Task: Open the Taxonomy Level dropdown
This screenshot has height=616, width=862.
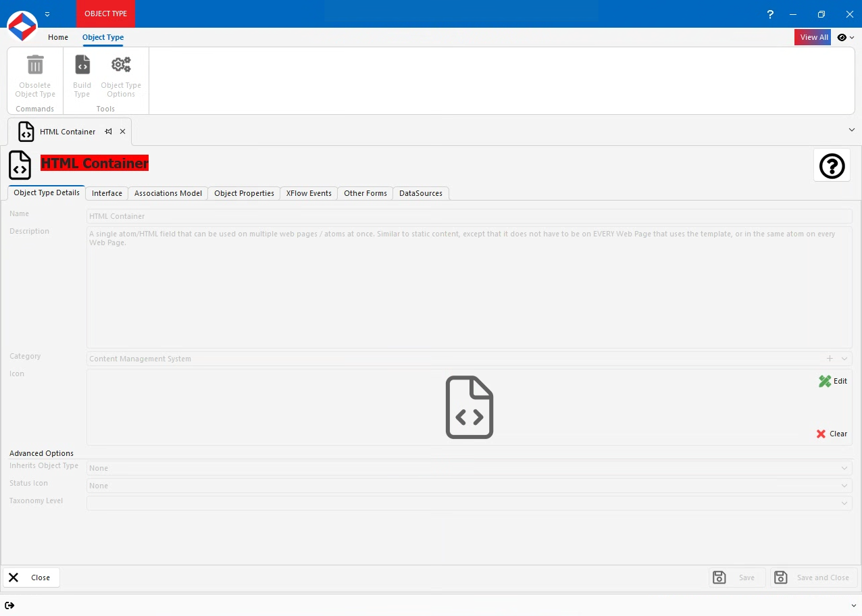Action: pyautogui.click(x=844, y=503)
